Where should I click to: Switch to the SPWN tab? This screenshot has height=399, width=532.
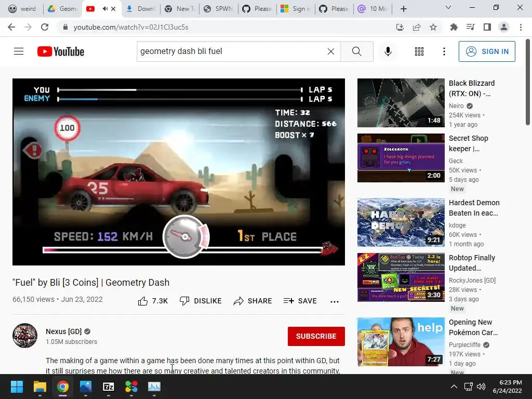point(219,9)
